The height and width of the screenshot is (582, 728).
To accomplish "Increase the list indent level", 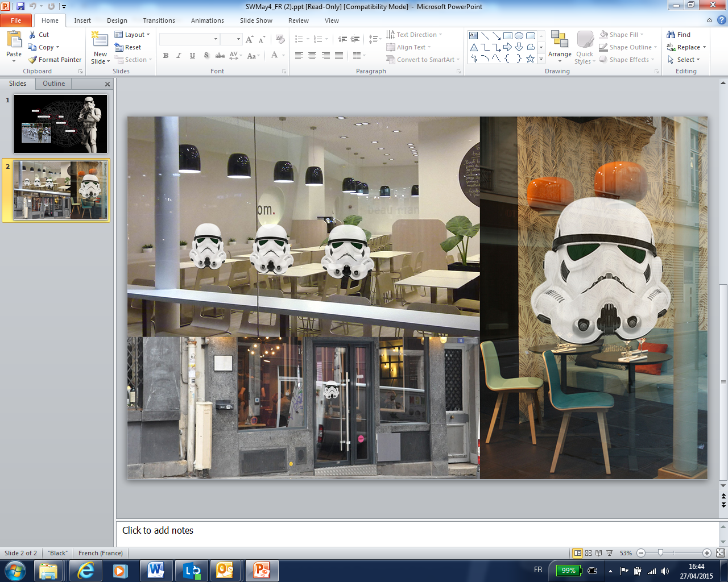I will pyautogui.click(x=355, y=39).
